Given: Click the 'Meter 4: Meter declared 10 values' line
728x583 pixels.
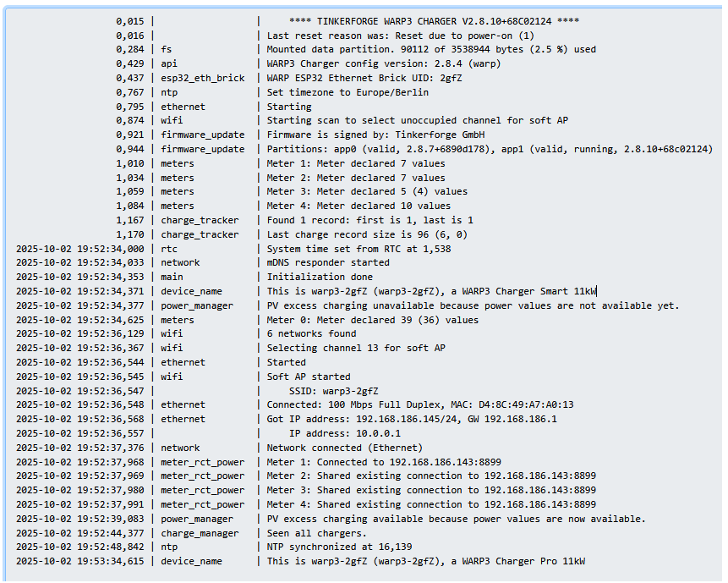Looking at the screenshot, I should click(x=359, y=206).
